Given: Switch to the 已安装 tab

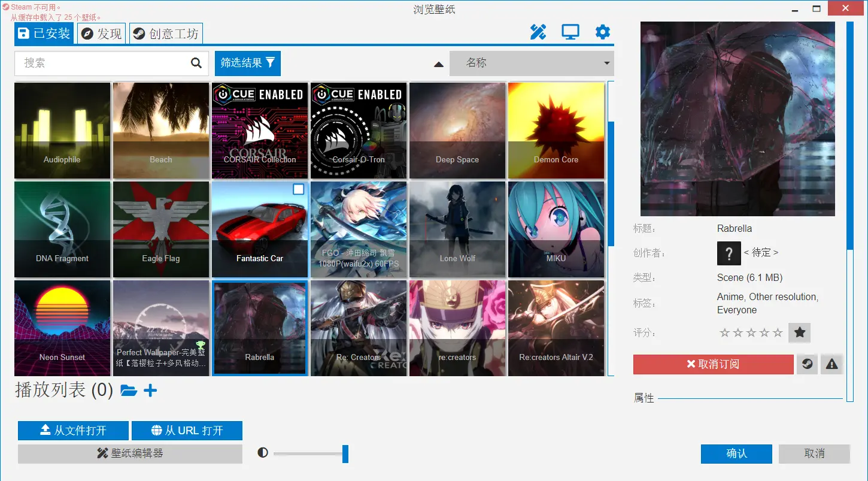Looking at the screenshot, I should pyautogui.click(x=44, y=34).
